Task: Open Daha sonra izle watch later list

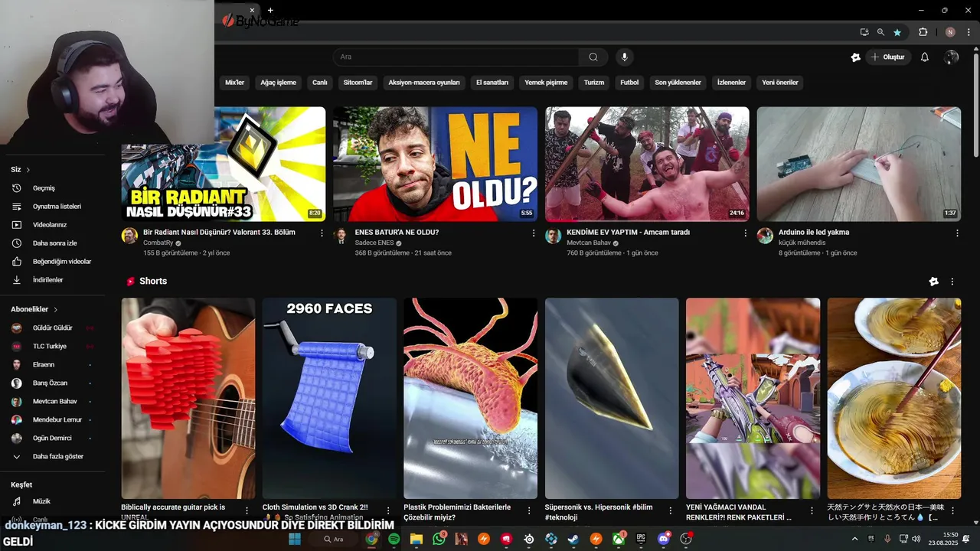Action: point(54,243)
